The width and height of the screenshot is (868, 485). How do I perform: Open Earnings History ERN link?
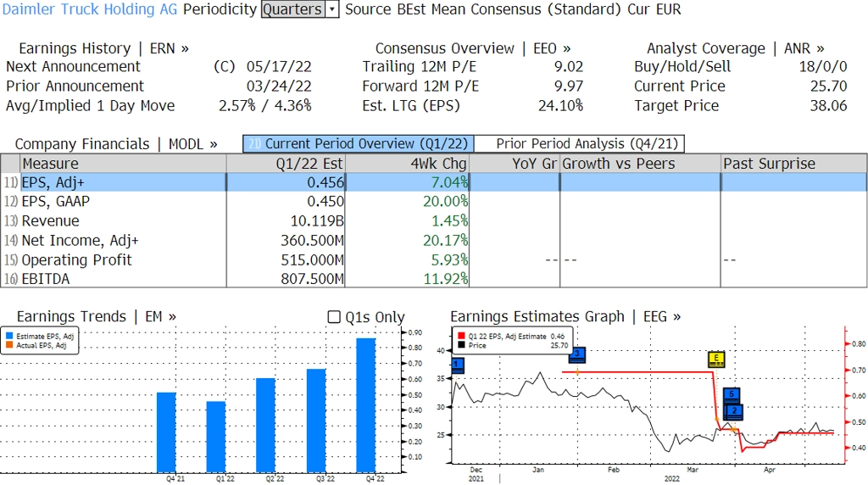click(x=103, y=48)
